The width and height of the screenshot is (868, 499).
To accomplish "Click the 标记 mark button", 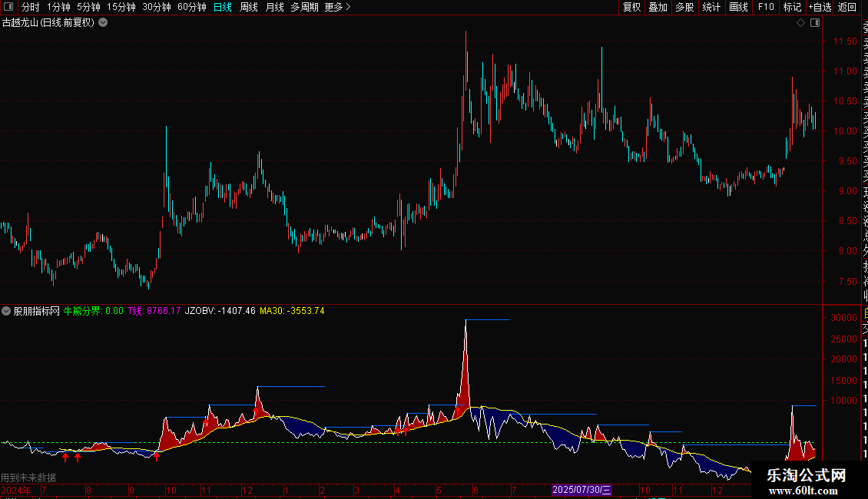I will (792, 7).
